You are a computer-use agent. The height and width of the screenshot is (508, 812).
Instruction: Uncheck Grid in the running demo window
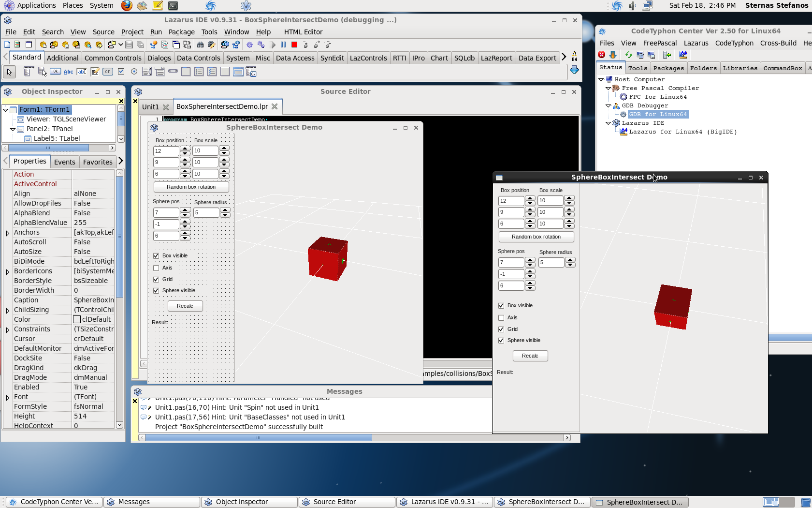(x=501, y=329)
